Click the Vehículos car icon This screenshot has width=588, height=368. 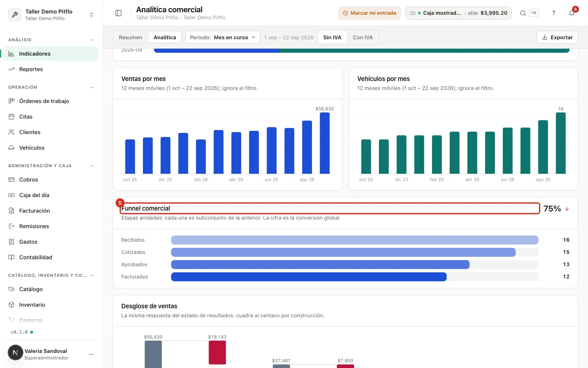click(x=11, y=148)
